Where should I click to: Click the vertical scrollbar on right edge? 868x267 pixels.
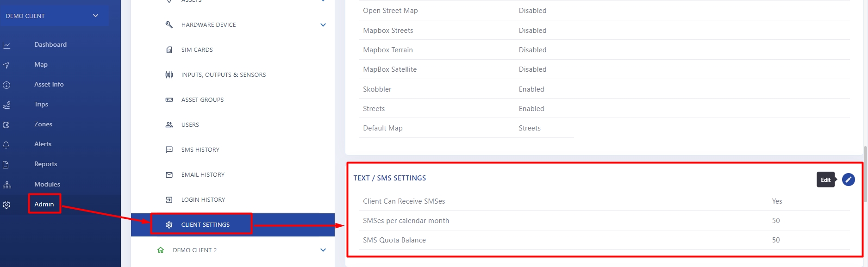click(x=865, y=174)
